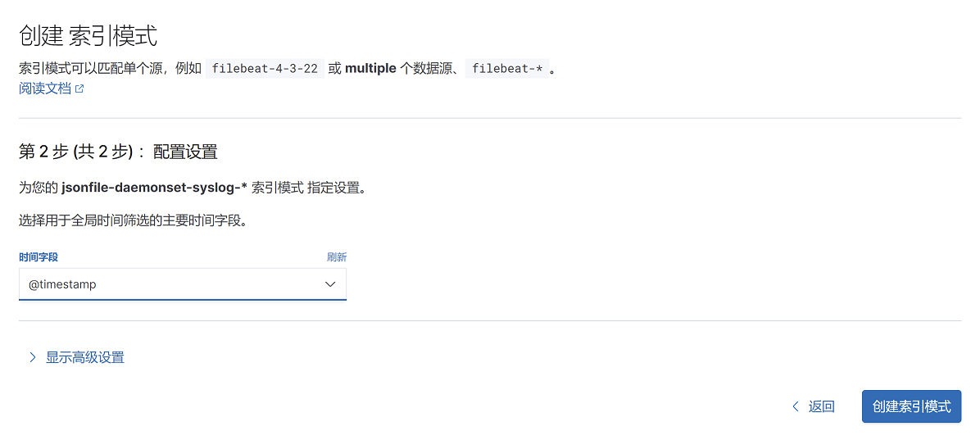Click the bold word multiple in the description

pyautogui.click(x=370, y=68)
